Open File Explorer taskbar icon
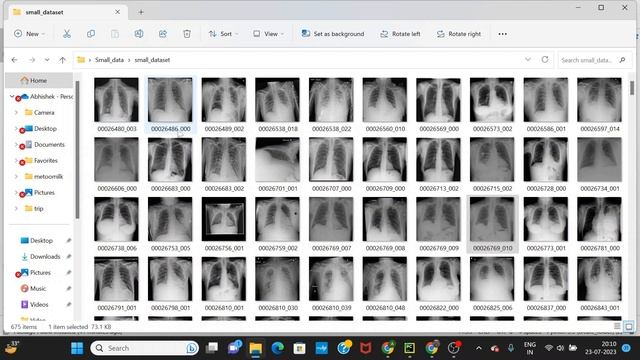Image resolution: width=640 pixels, height=360 pixels. point(256,348)
